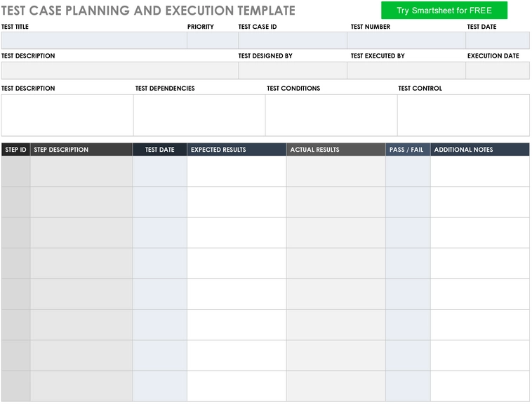
Task: Click the TEST DATE table column header
Action: tap(159, 150)
